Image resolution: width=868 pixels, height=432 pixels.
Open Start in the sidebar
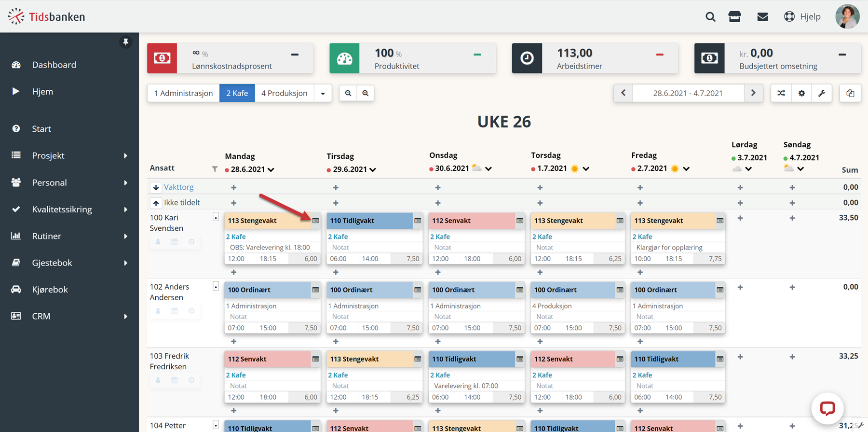pyautogui.click(x=41, y=129)
